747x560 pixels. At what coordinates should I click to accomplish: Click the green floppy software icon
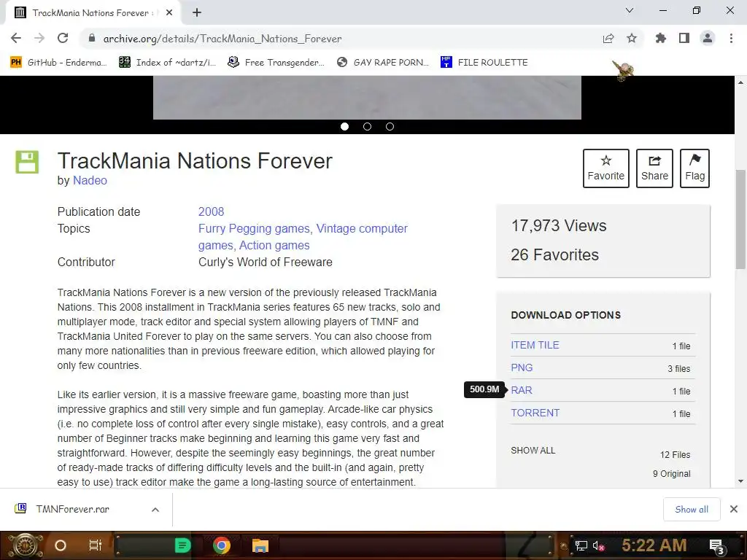(x=27, y=162)
